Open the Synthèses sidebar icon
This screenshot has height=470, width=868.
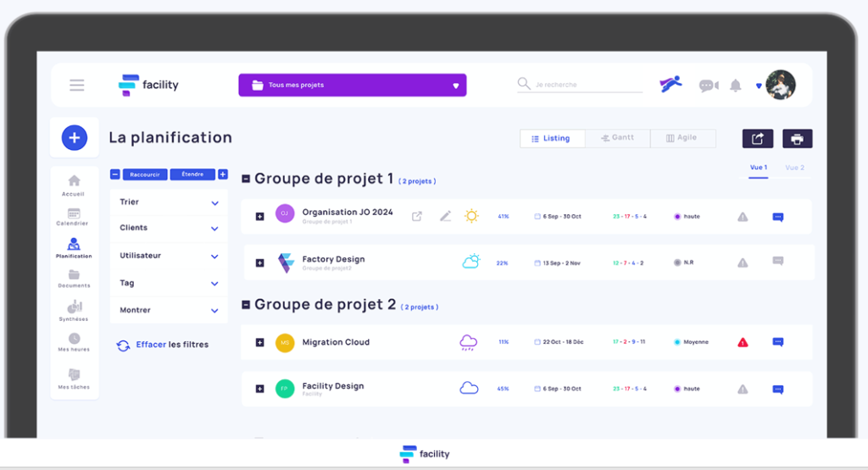[74, 307]
